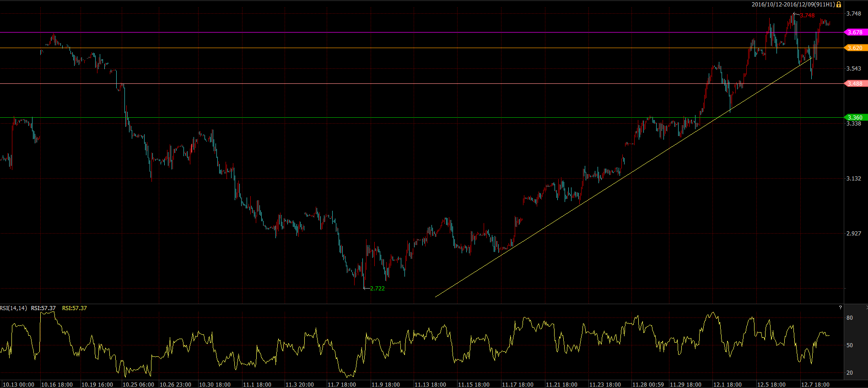Click 3.338 on the price axis

click(854, 124)
